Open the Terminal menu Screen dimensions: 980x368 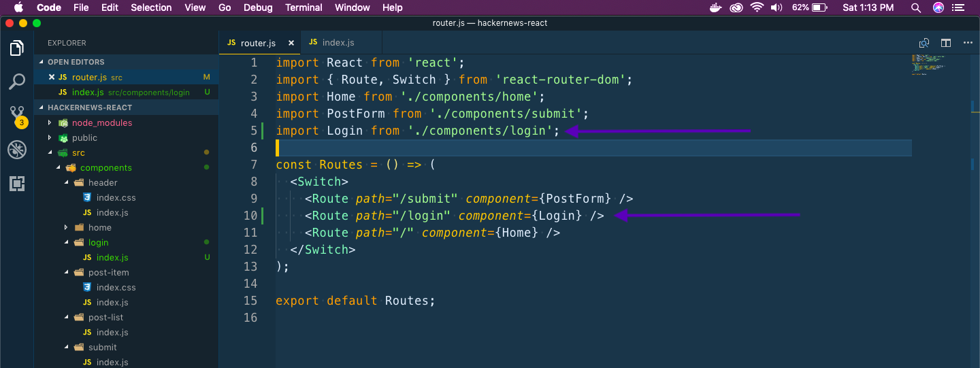[x=304, y=7]
